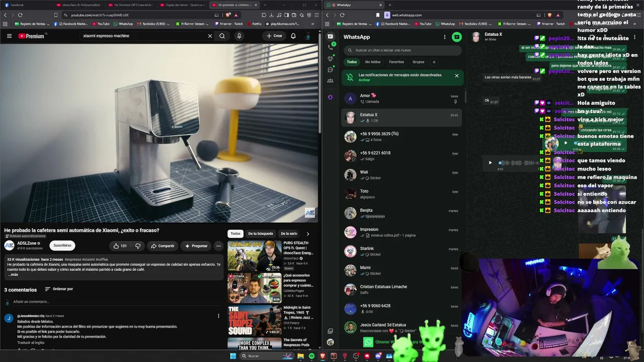Activate WhatsApp notifications via Activar
This screenshot has width=644, height=362.
(364, 80)
